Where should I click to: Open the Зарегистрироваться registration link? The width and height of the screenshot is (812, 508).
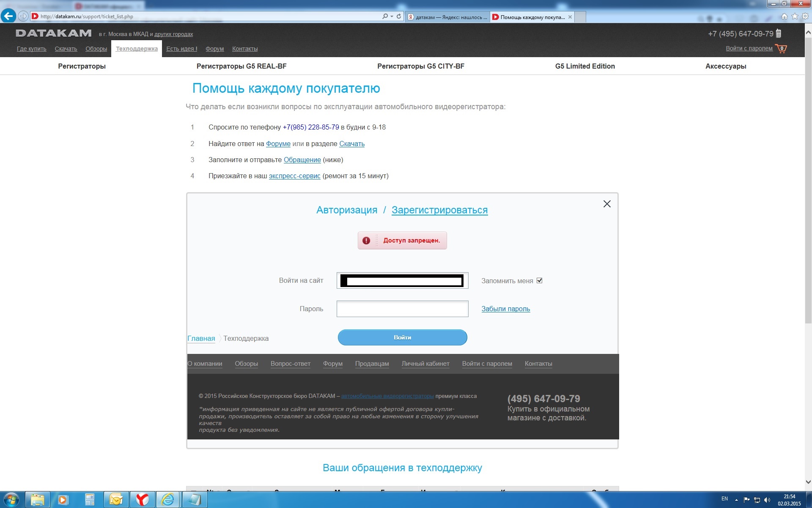(439, 210)
